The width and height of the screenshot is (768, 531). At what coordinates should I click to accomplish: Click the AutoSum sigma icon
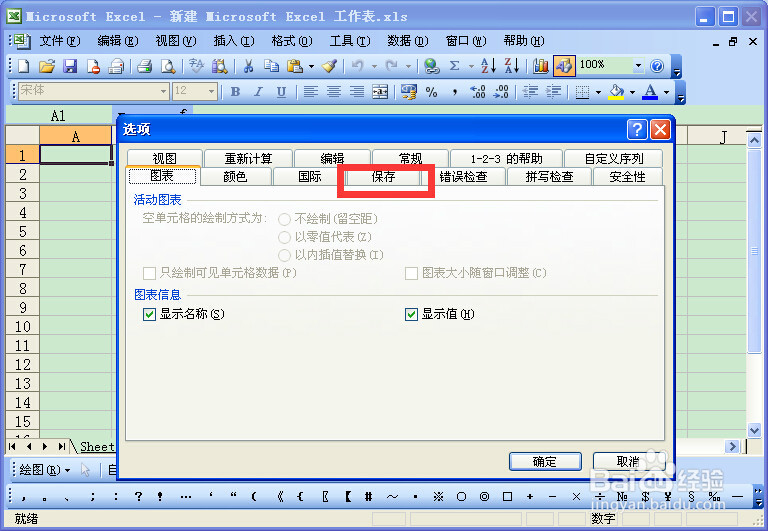(x=455, y=66)
